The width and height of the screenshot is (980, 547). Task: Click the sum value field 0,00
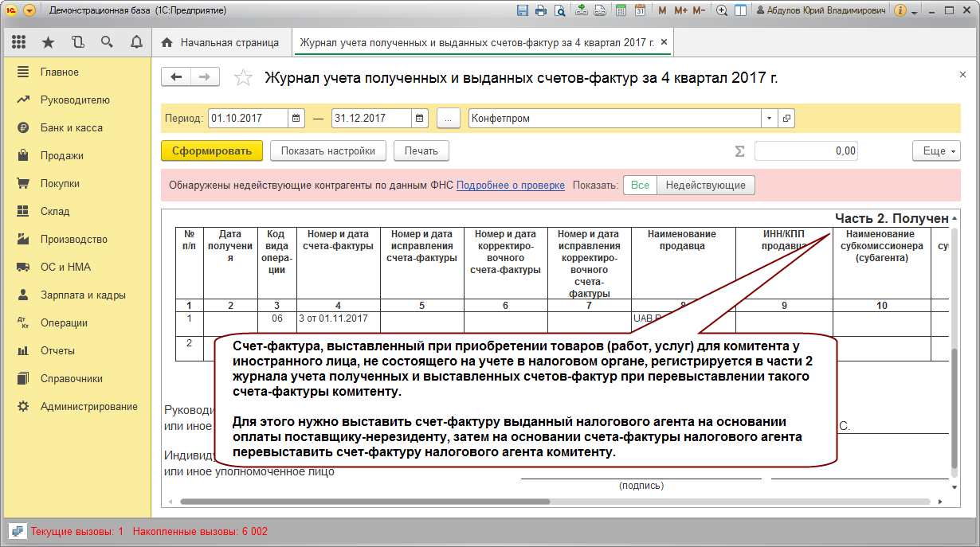[x=808, y=150]
